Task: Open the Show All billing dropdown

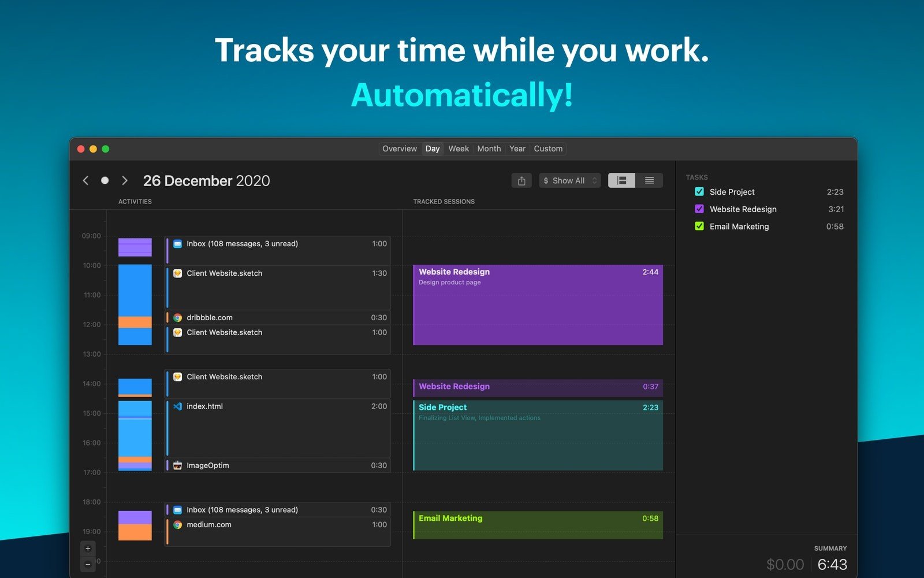Action: pos(569,181)
